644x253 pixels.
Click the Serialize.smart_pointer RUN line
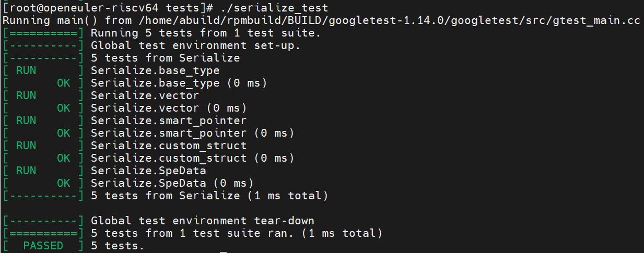tap(124, 121)
